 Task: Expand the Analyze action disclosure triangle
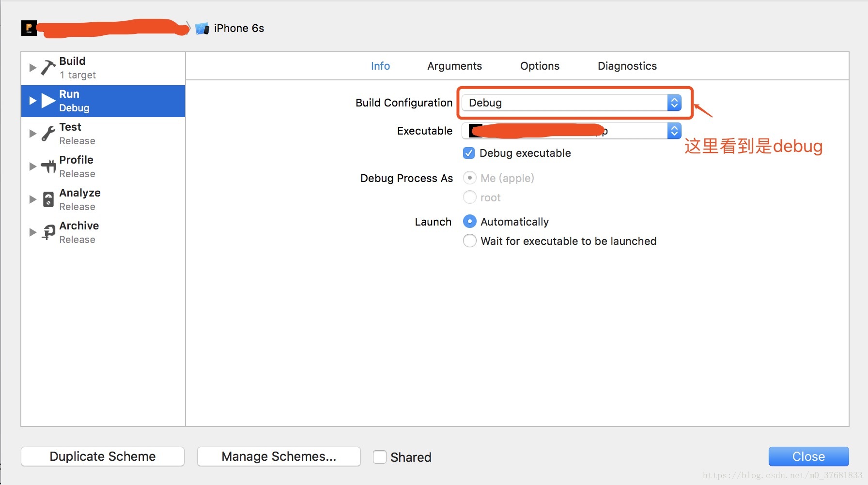pyautogui.click(x=32, y=199)
